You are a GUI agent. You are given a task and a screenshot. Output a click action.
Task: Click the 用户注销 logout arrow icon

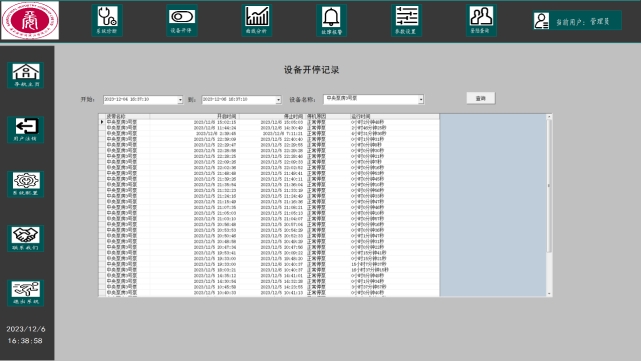point(26,130)
